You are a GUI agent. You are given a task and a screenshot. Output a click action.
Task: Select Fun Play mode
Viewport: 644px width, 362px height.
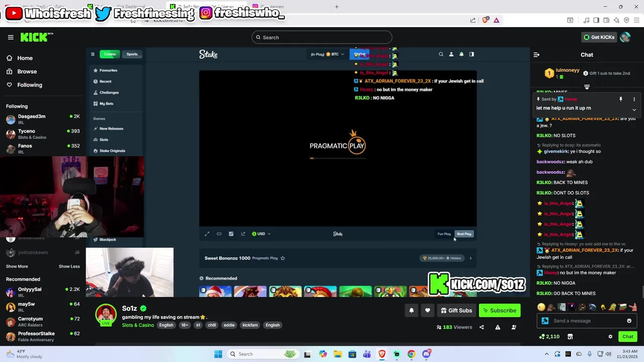444,234
